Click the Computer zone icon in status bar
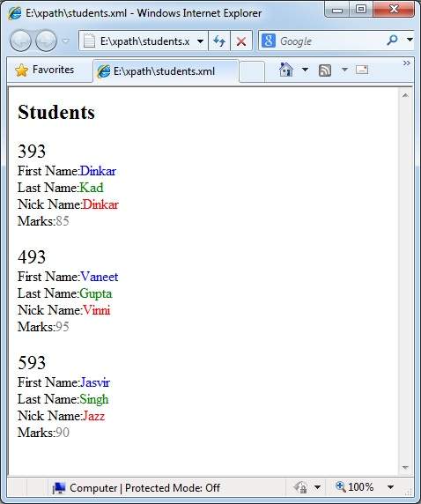Screen dimensions: 421x504 point(59,488)
